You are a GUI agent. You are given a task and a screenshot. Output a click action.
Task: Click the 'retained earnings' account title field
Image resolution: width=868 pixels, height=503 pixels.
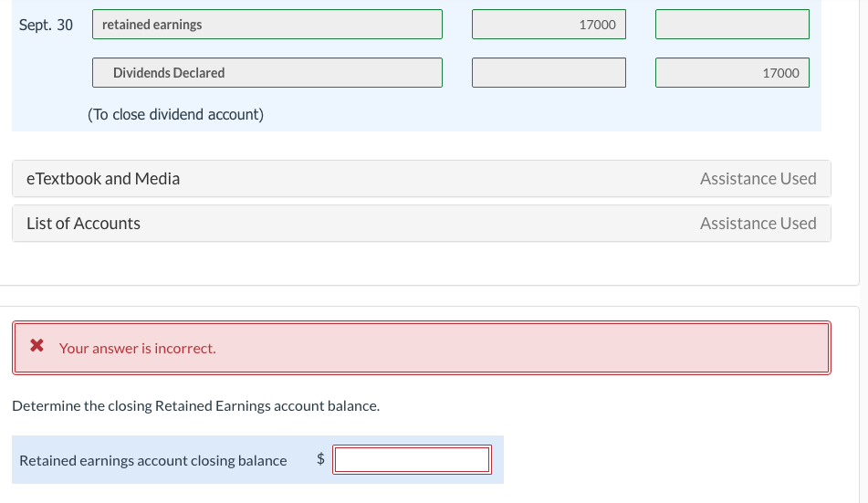[x=267, y=25]
